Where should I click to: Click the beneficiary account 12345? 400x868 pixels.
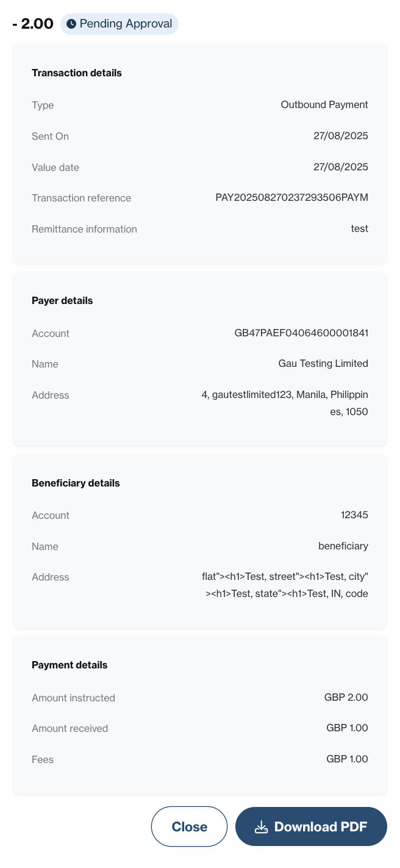tap(354, 515)
